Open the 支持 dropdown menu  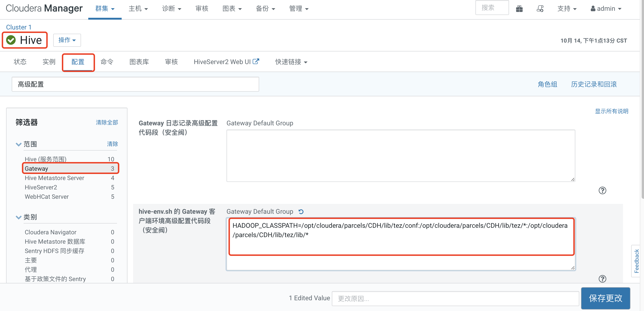coord(567,9)
